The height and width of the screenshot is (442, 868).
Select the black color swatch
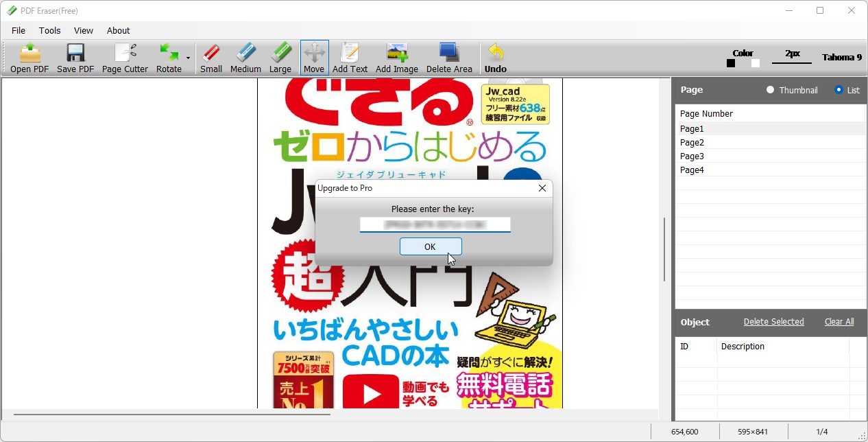[731, 63]
